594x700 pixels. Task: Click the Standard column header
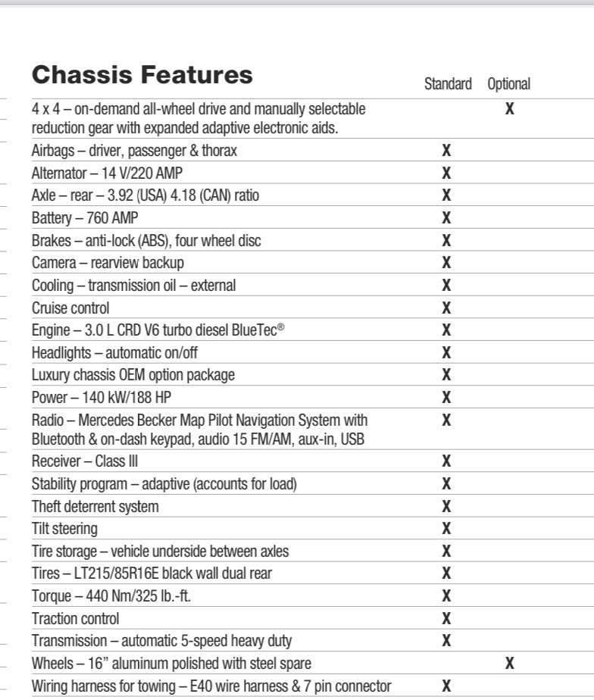pos(447,84)
